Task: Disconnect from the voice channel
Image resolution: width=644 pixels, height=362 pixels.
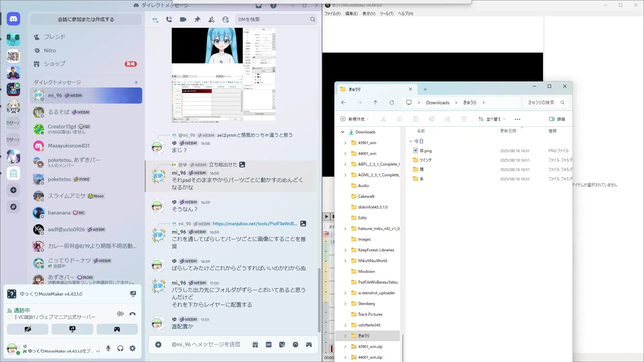Action: tap(132, 314)
